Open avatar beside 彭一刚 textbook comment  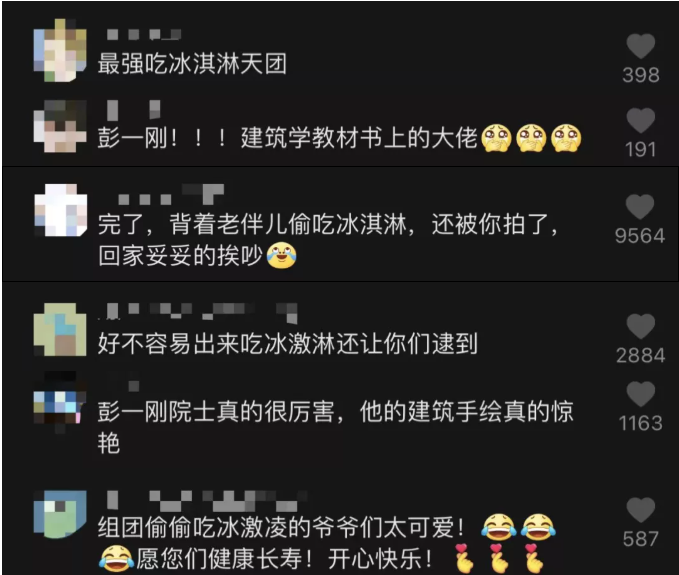[60, 126]
